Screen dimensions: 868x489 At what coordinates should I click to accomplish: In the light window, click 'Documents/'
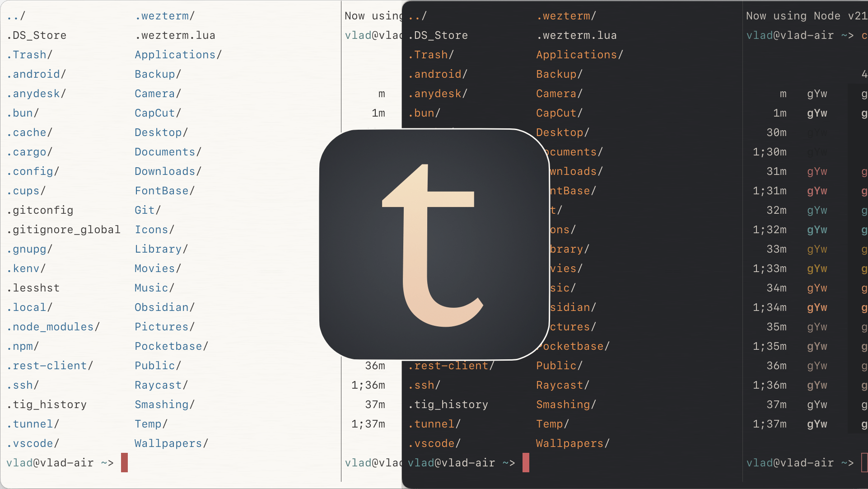[168, 152]
